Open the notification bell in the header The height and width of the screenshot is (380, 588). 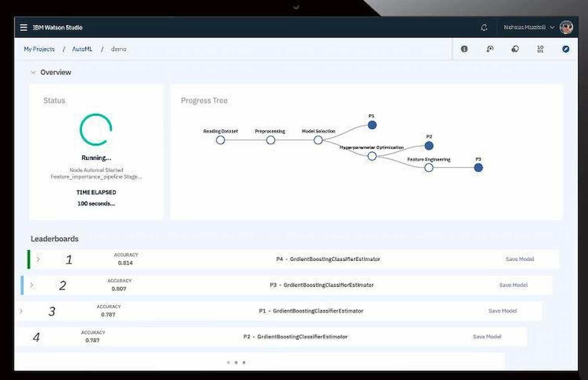click(x=484, y=27)
